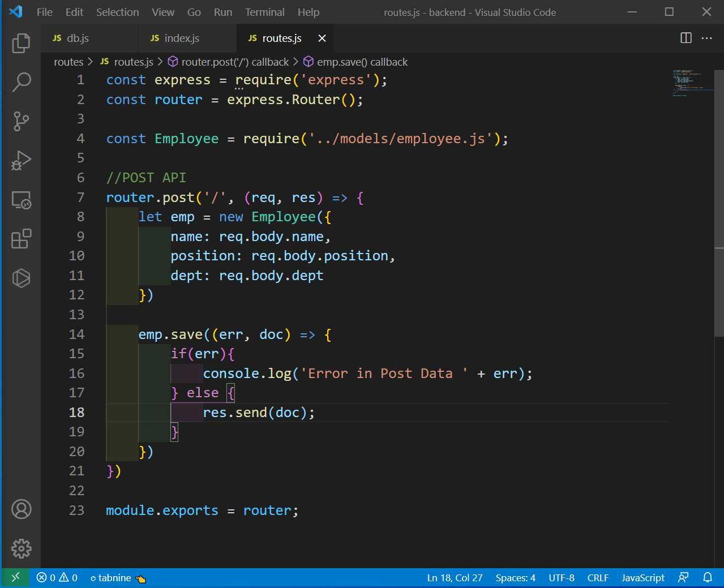
Task: Open the Terminal menu
Action: [265, 12]
